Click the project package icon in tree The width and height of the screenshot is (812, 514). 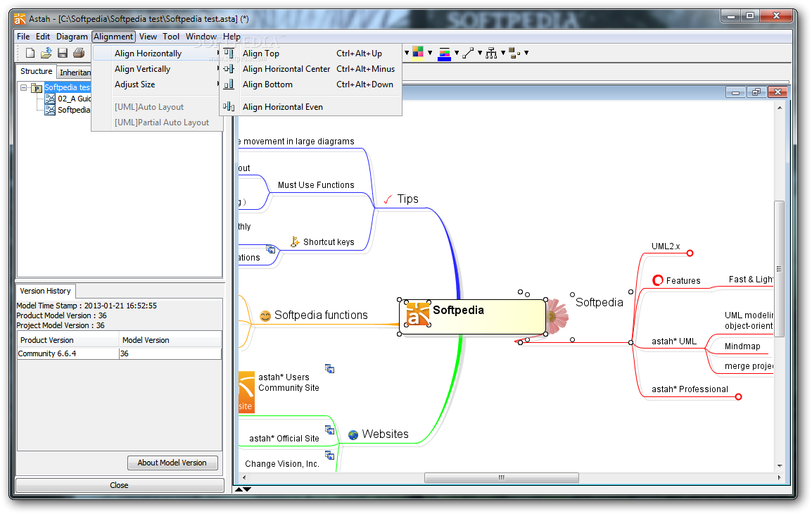(x=37, y=87)
